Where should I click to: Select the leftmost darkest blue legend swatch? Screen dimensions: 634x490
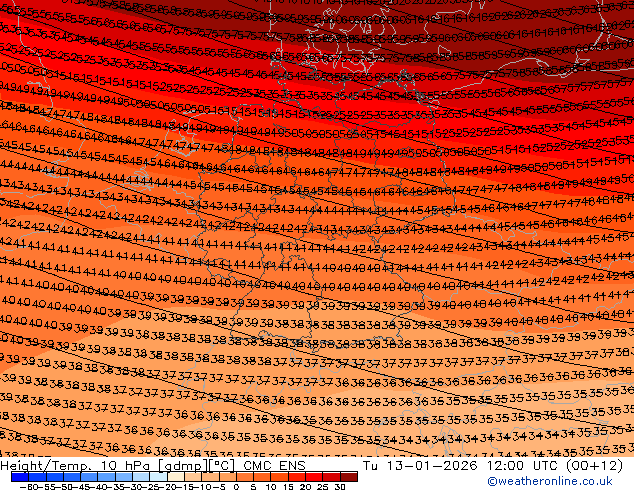pyautogui.click(x=20, y=477)
